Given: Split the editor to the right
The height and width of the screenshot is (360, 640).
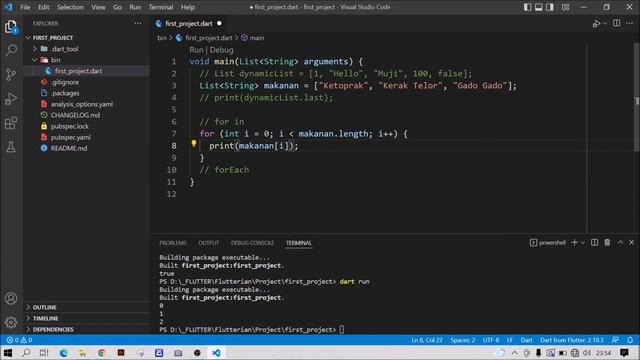Looking at the screenshot, I should tap(616, 23).
